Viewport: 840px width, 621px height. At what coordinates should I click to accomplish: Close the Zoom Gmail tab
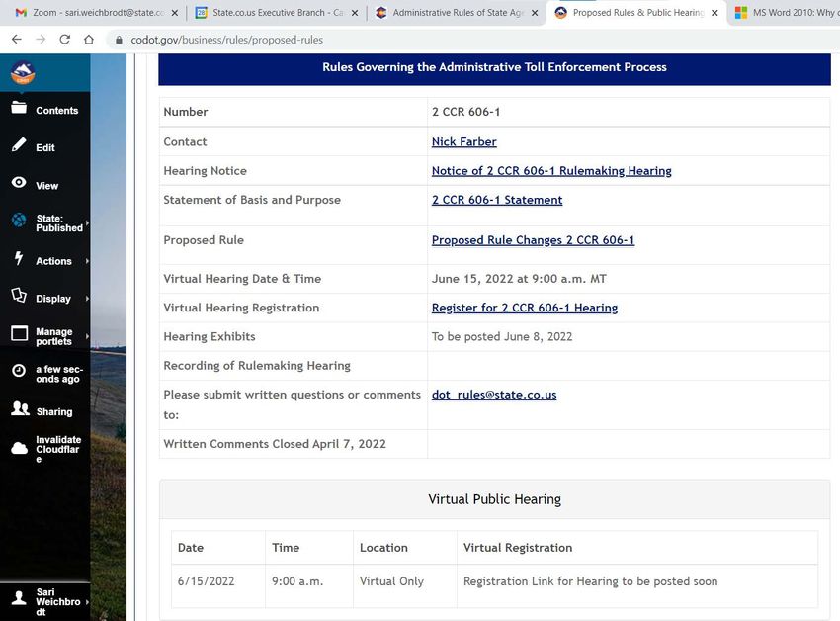click(175, 13)
